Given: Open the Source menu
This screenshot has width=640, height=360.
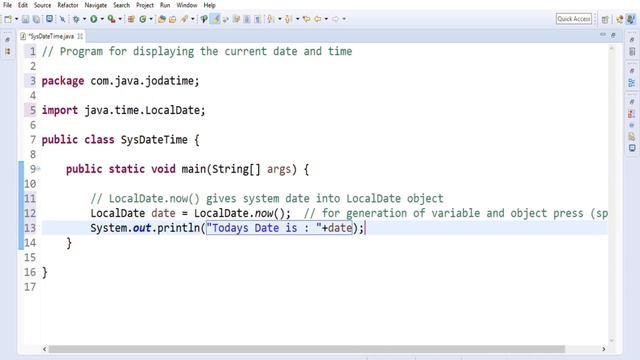Looking at the screenshot, I should pos(42,5).
